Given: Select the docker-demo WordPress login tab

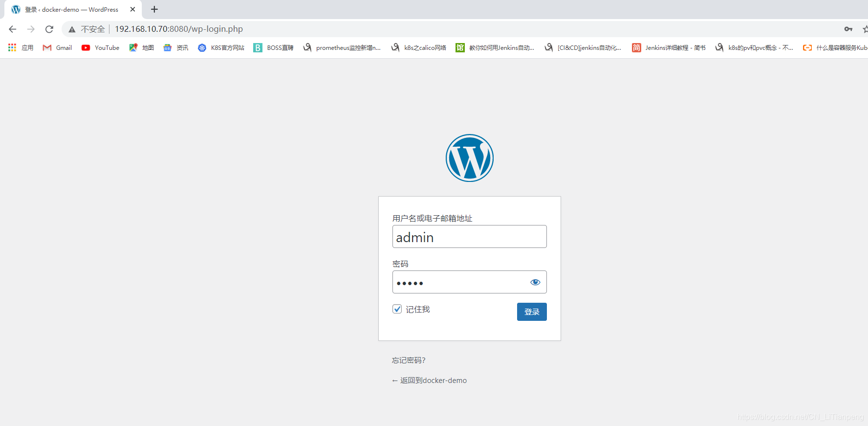Looking at the screenshot, I should (73, 9).
